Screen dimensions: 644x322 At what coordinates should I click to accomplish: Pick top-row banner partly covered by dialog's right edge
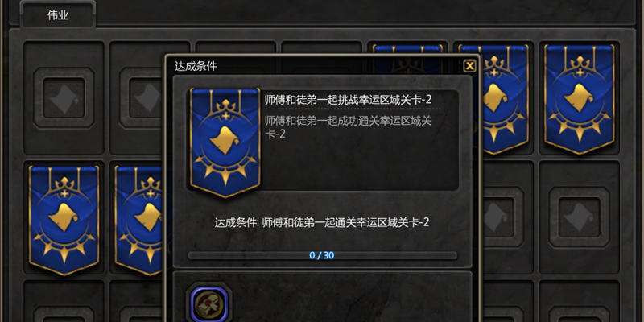coord(505,99)
